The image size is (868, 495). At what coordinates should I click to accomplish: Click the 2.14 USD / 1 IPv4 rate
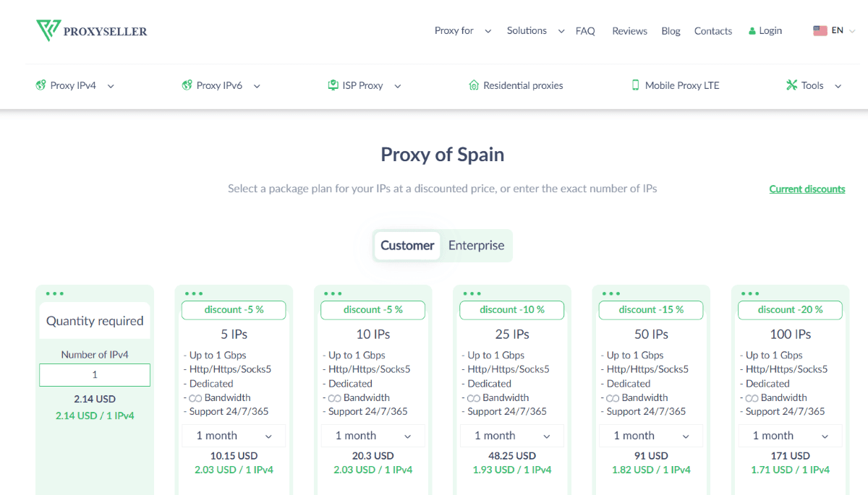[x=95, y=416]
